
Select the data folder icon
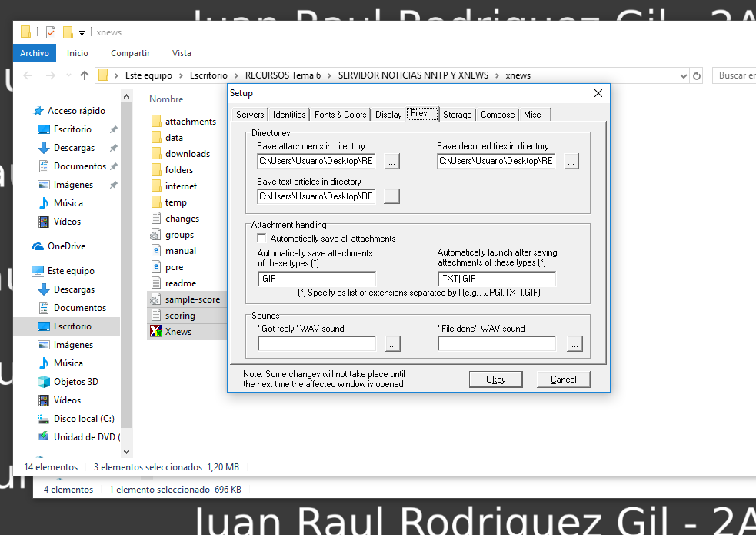[156, 138]
